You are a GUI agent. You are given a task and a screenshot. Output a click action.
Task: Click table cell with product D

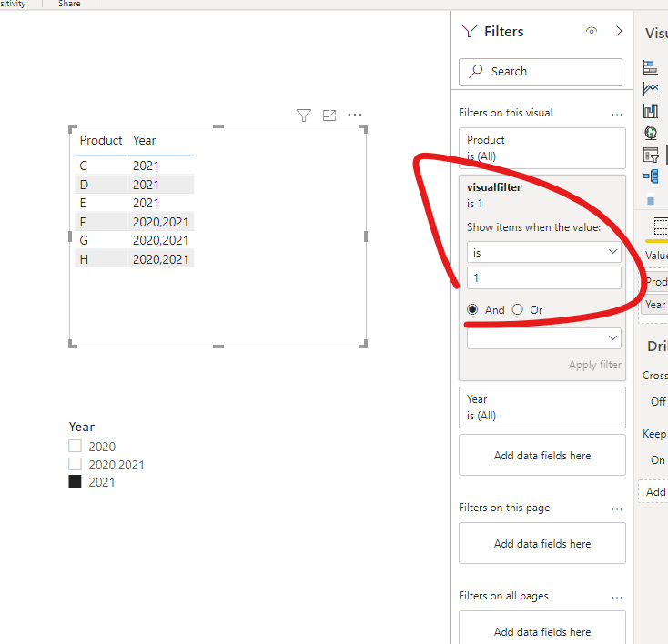click(101, 185)
